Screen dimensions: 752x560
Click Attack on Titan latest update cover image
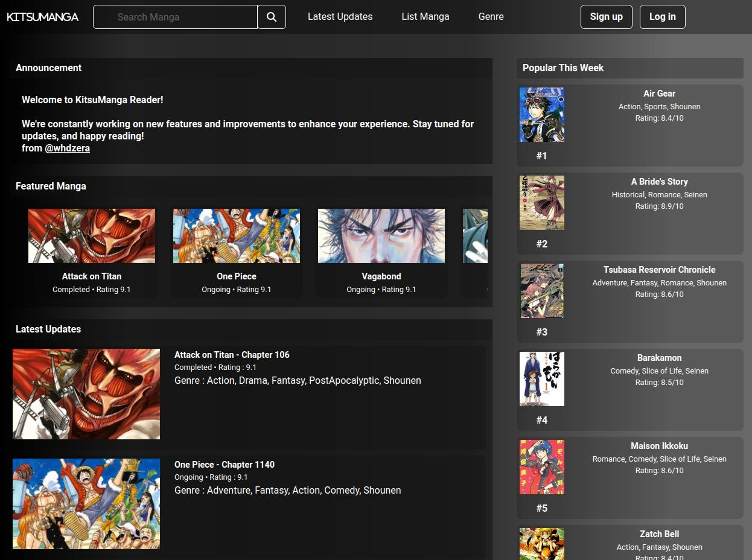[x=86, y=394]
